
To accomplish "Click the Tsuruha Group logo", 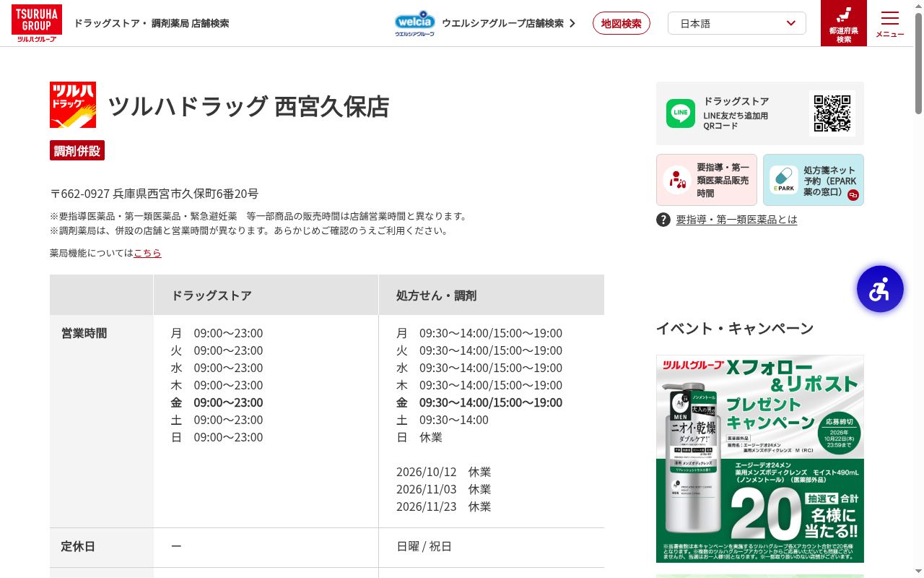I will 37,23.
